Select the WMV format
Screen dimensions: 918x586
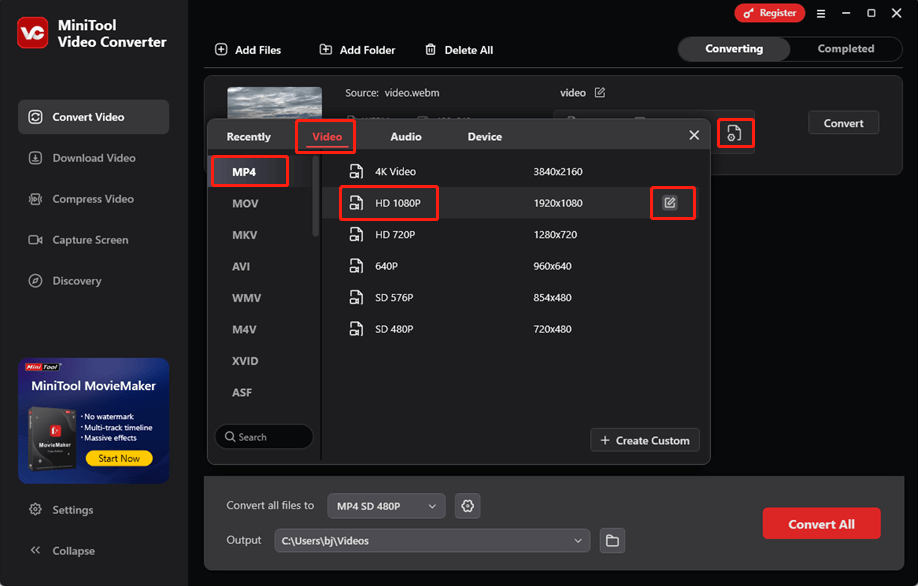click(x=246, y=298)
